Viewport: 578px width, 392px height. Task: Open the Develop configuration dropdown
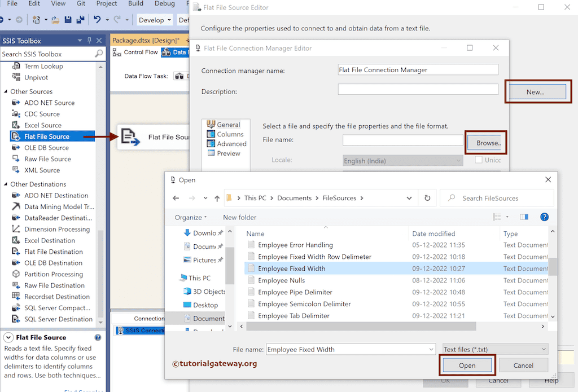click(154, 19)
